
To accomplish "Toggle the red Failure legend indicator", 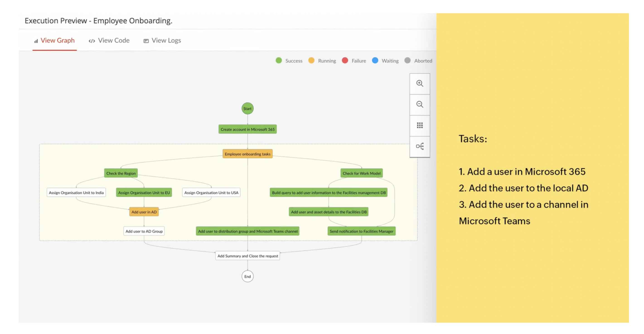I will click(345, 60).
